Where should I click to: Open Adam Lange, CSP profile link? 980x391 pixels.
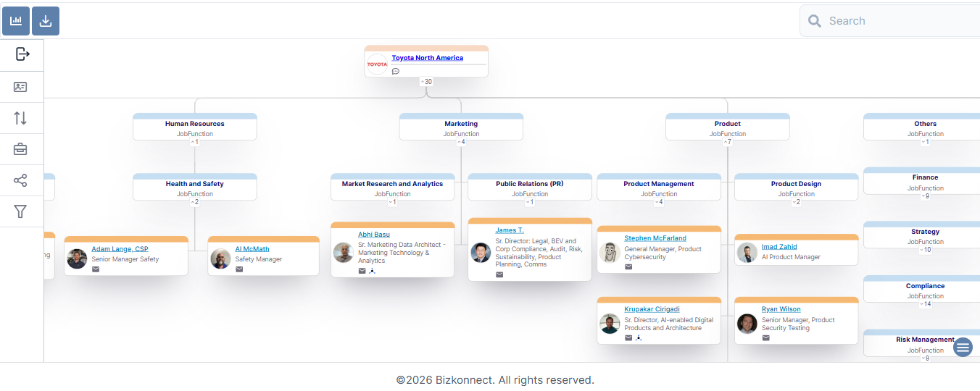point(120,249)
